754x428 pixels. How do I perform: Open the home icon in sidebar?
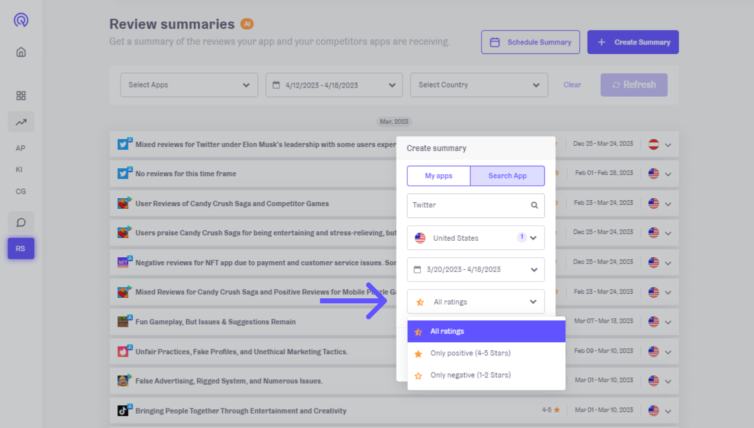(x=21, y=52)
